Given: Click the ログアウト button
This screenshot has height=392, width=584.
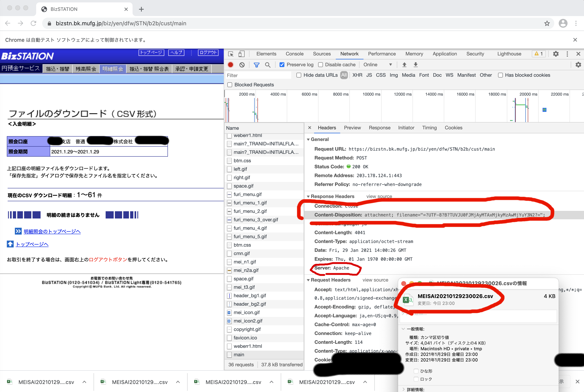Looking at the screenshot, I should pyautogui.click(x=208, y=52).
